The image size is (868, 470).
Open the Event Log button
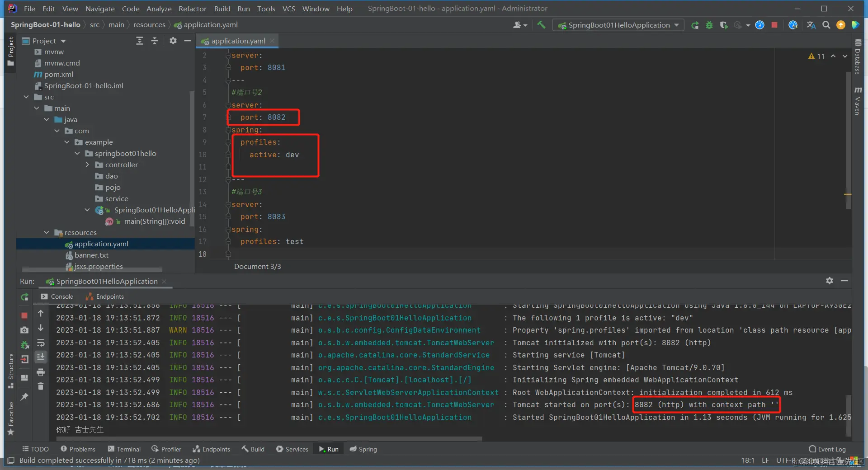coord(827,449)
